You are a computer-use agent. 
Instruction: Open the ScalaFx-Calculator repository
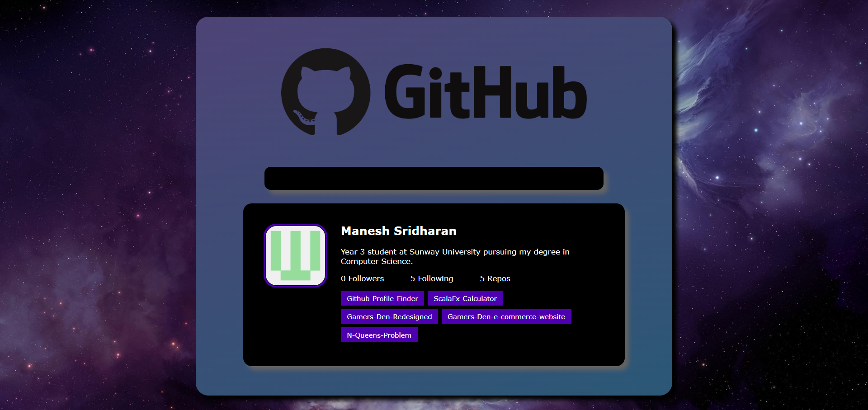tap(465, 298)
